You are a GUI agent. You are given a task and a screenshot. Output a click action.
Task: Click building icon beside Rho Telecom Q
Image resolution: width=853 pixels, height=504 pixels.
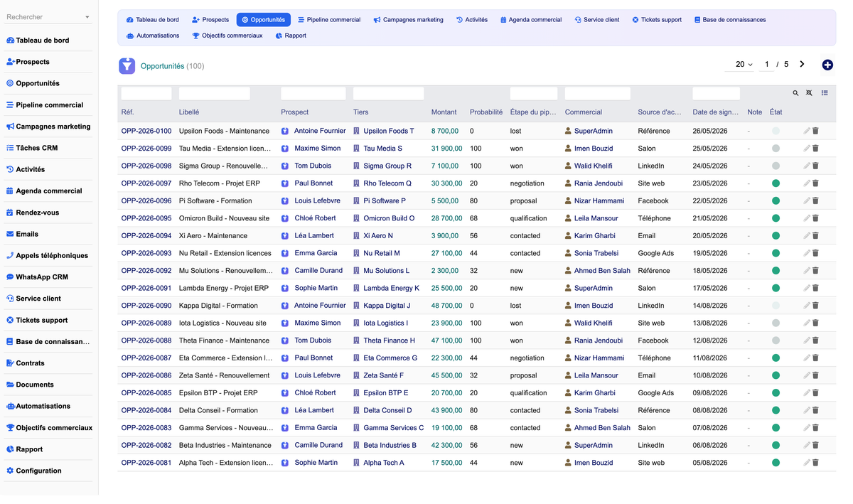point(357,183)
